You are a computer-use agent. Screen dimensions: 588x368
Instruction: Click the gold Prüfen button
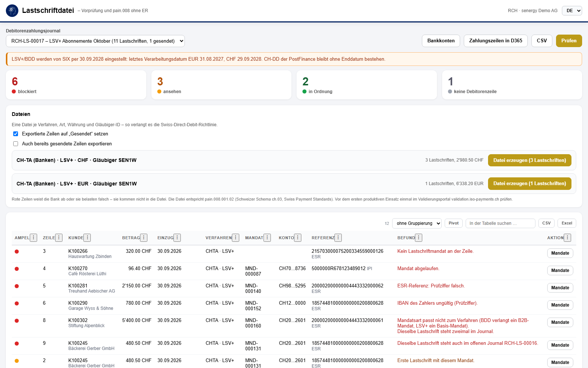569,41
